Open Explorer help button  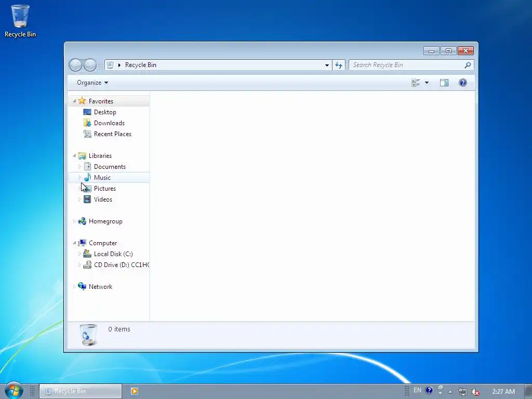coord(463,83)
